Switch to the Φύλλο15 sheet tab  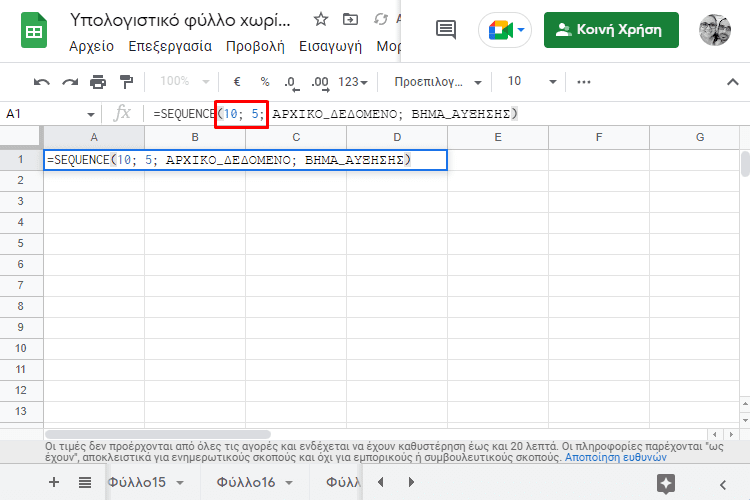pyautogui.click(x=136, y=482)
